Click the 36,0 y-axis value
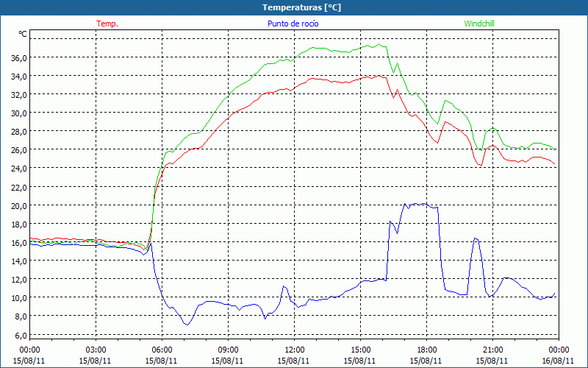The image size is (588, 368). pyautogui.click(x=19, y=58)
